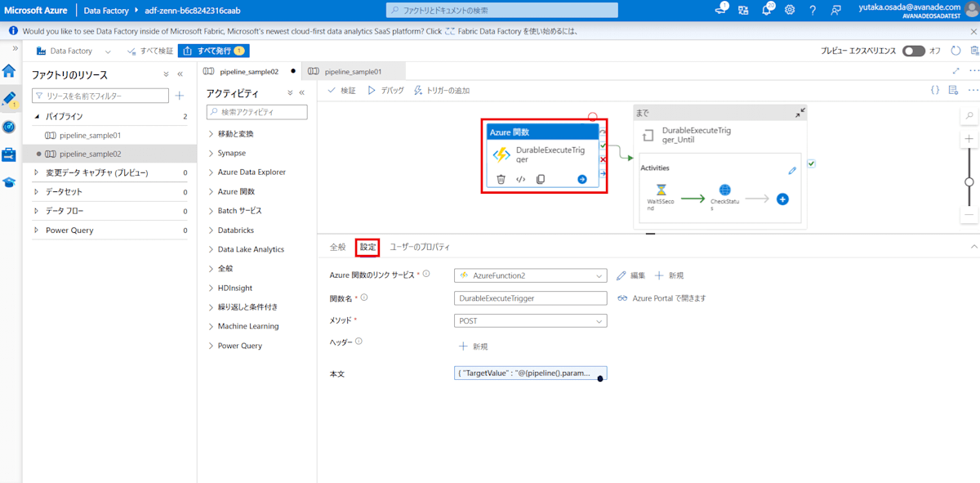The height and width of the screenshot is (483, 980).
Task: Expand 移動と変換 activity group
Action: (211, 133)
